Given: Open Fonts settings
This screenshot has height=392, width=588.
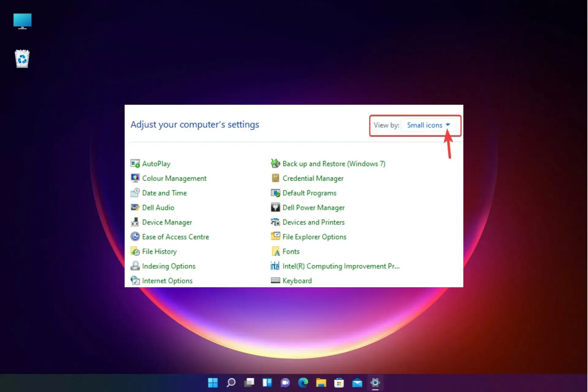Looking at the screenshot, I should click(x=291, y=251).
